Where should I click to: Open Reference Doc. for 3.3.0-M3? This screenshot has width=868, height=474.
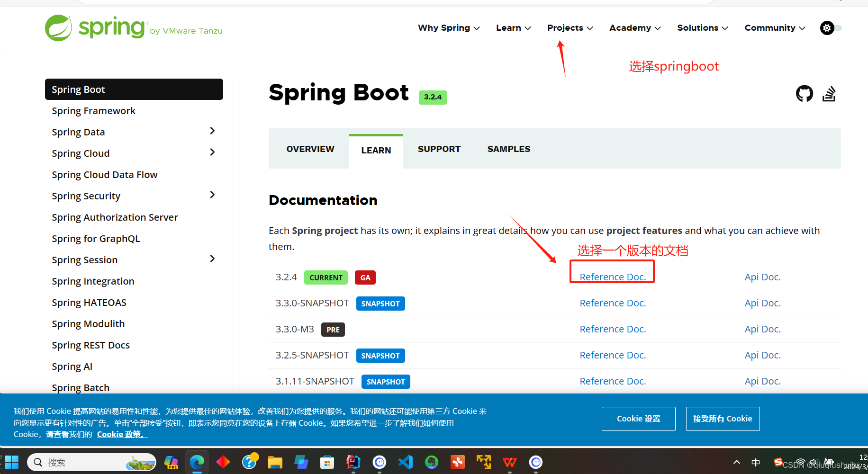coord(613,329)
